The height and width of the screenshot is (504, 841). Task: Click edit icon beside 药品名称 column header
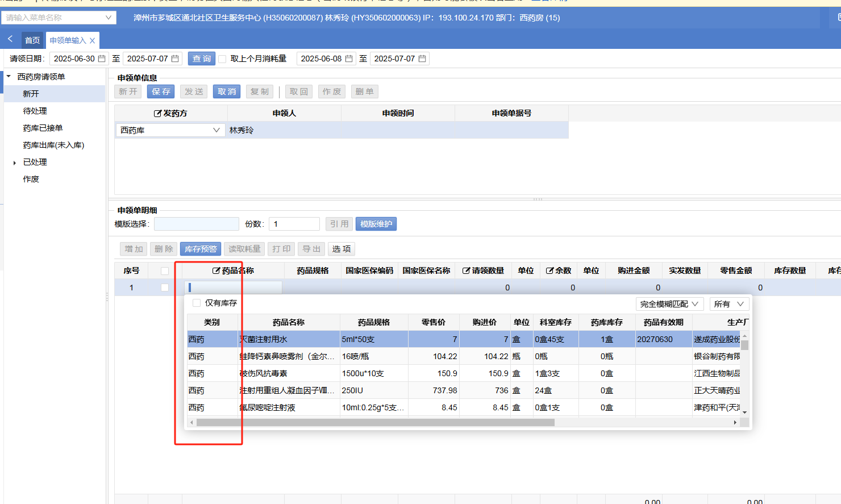(217, 270)
